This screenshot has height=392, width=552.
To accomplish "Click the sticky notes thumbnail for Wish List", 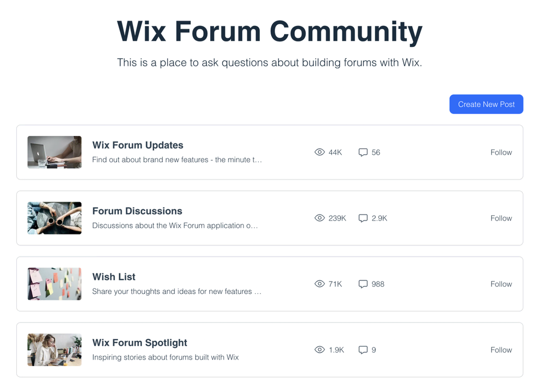I will 54,284.
